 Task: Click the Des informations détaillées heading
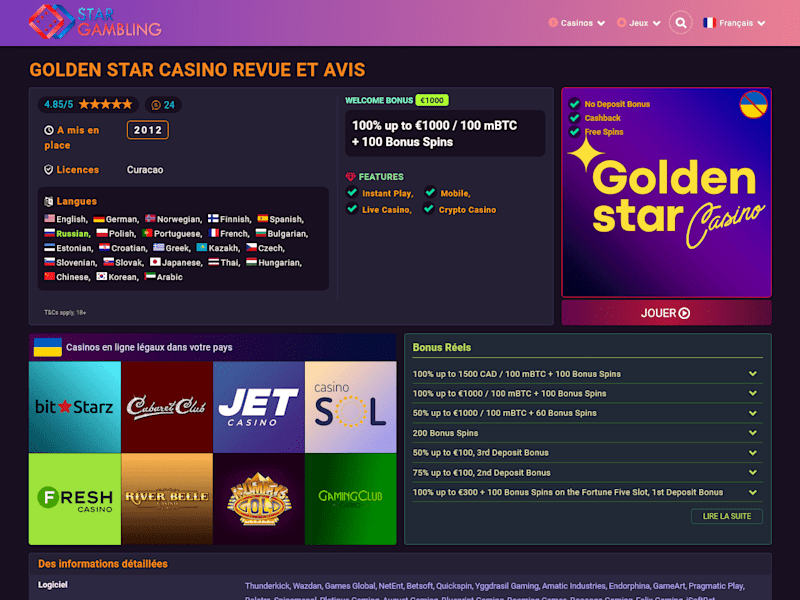point(103,564)
